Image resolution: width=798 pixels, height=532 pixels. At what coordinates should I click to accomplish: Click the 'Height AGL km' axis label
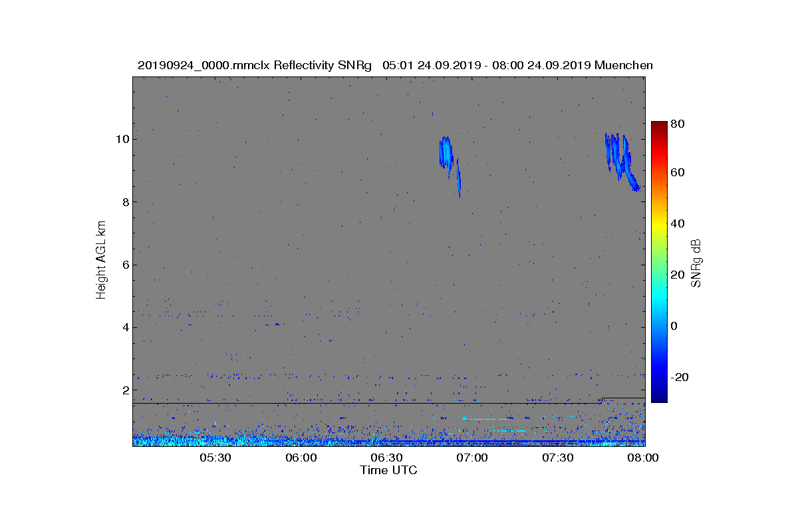(101, 260)
